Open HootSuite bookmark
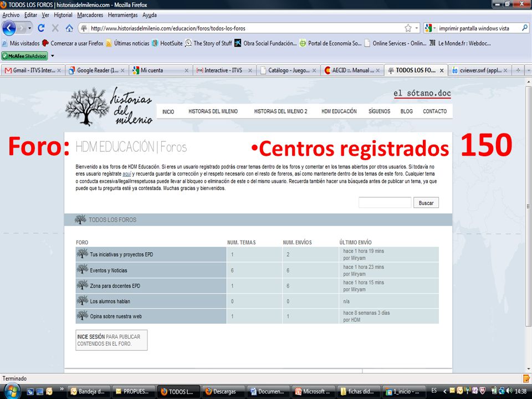The width and height of the screenshot is (532, 399). point(167,43)
